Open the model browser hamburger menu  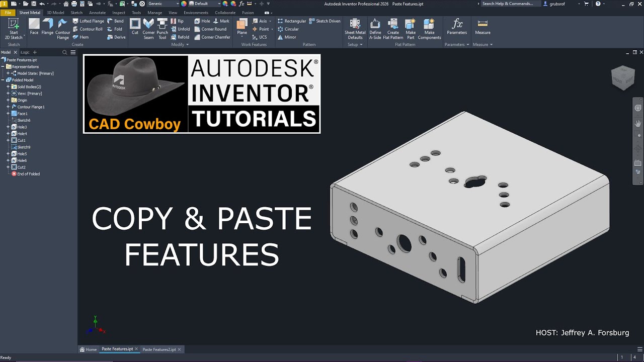pos(73,52)
